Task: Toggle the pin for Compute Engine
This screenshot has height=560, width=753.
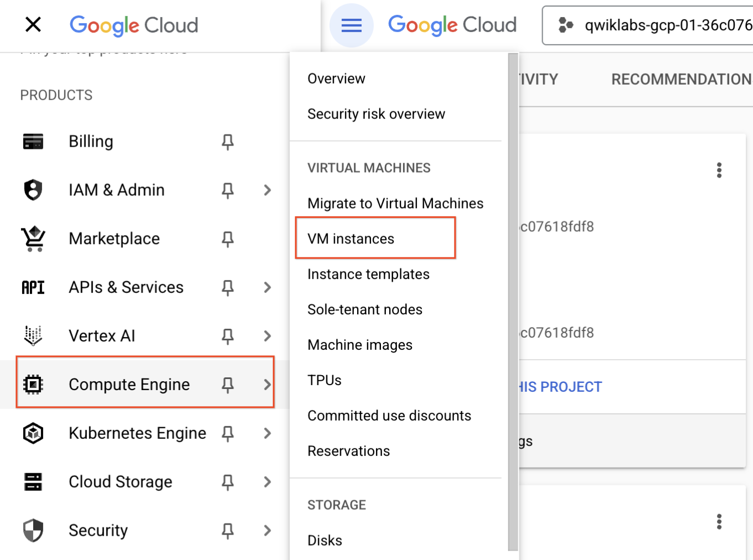Action: pyautogui.click(x=228, y=385)
